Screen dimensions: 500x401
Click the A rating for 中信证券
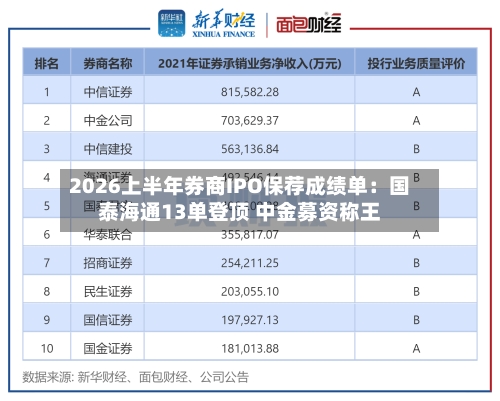416,92
